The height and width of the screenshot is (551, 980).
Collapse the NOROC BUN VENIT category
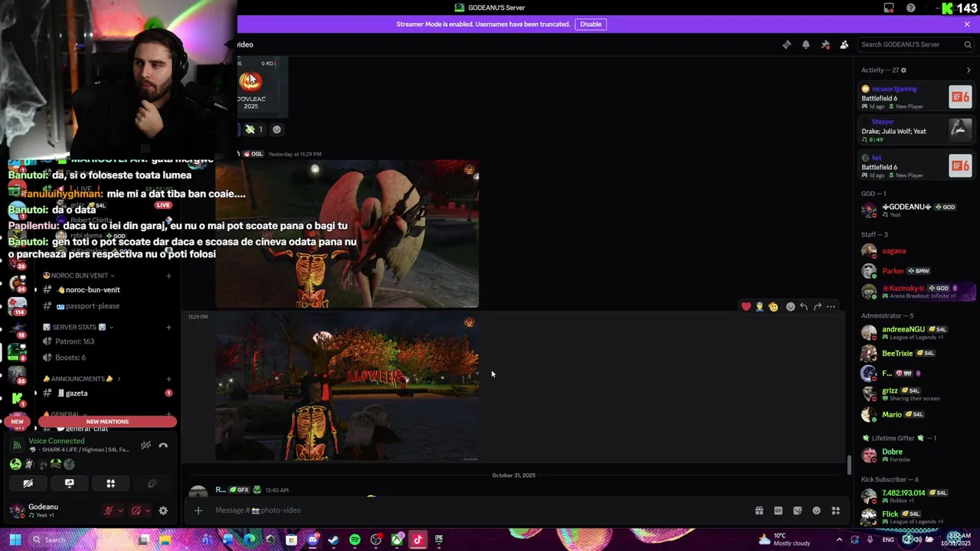point(79,275)
